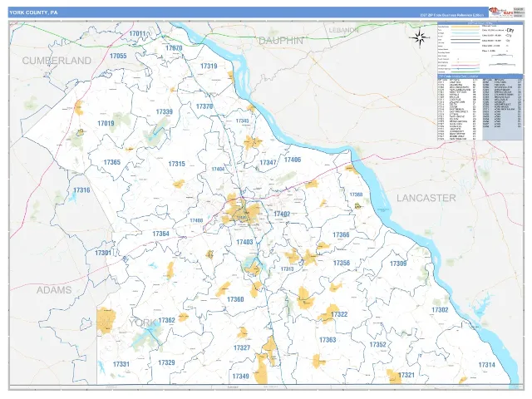532x399 pixels.
Task: Select ZIP code 17322 label
Action: (339, 314)
